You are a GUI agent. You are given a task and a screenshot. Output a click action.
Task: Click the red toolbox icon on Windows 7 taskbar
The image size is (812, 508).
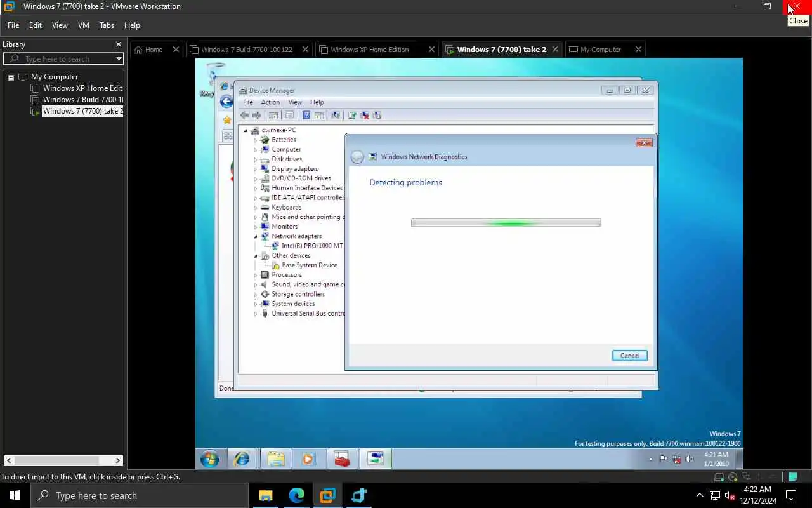[x=342, y=458]
